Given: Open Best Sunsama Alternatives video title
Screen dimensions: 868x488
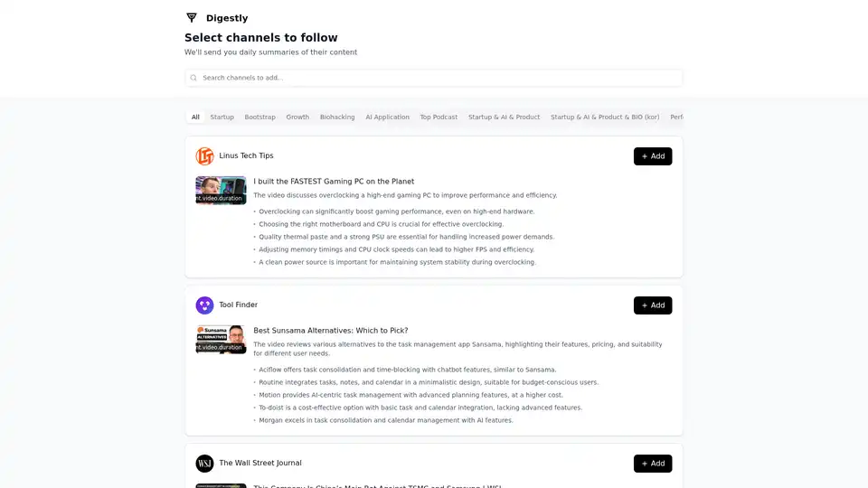Looking at the screenshot, I should [x=331, y=331].
